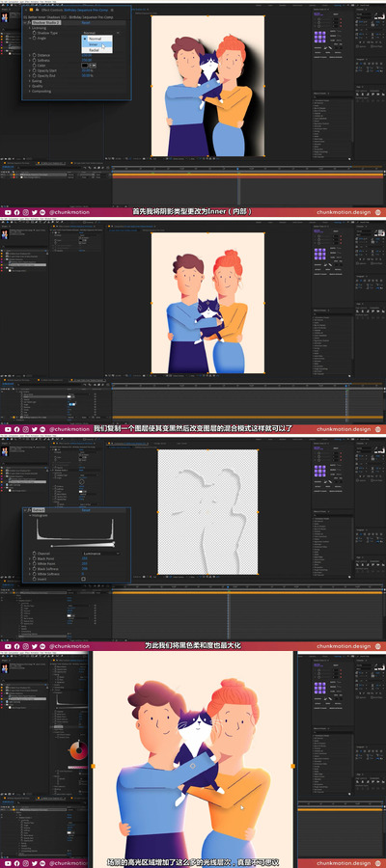Open the Effect Controls panel menu icon
Viewport: 386px width, 868px height.
112,10
